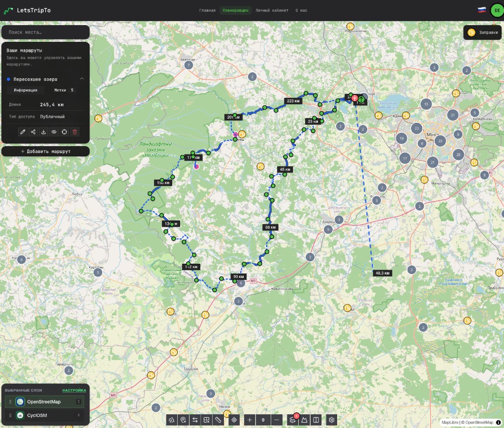Open the add layers stack button
504x428 pixels.
tap(292, 420)
